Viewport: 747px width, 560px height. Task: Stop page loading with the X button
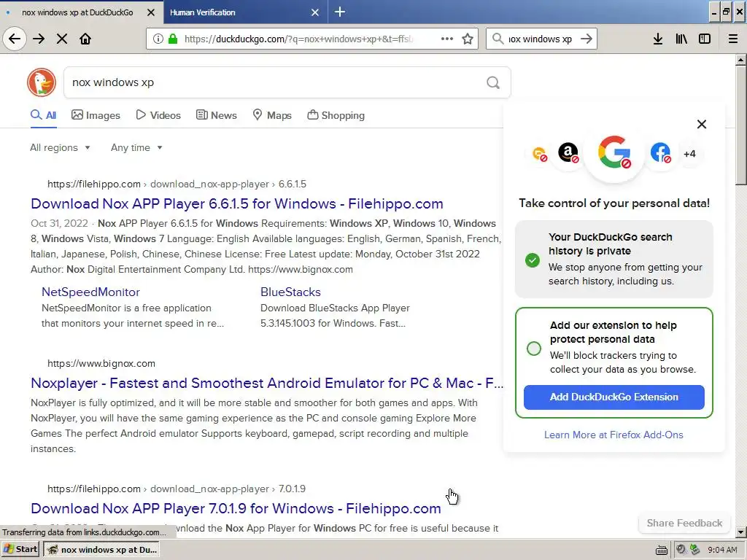tap(62, 39)
